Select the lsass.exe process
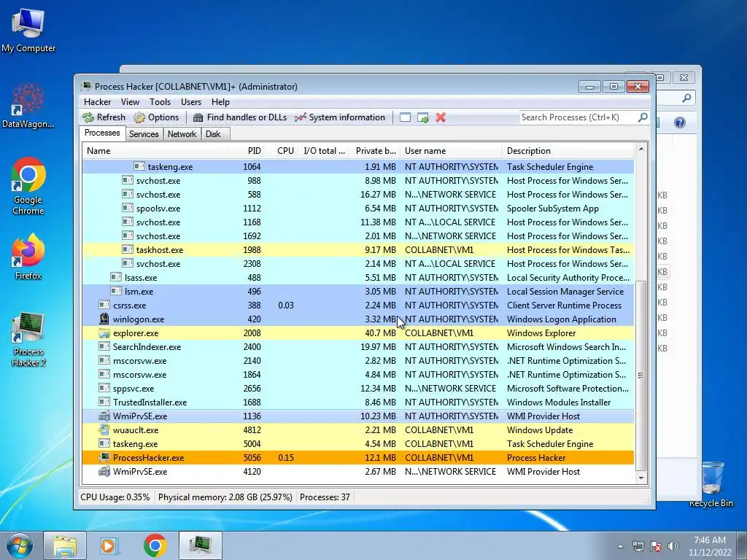Screen dimensions: 747x560 pyautogui.click(x=358, y=278)
